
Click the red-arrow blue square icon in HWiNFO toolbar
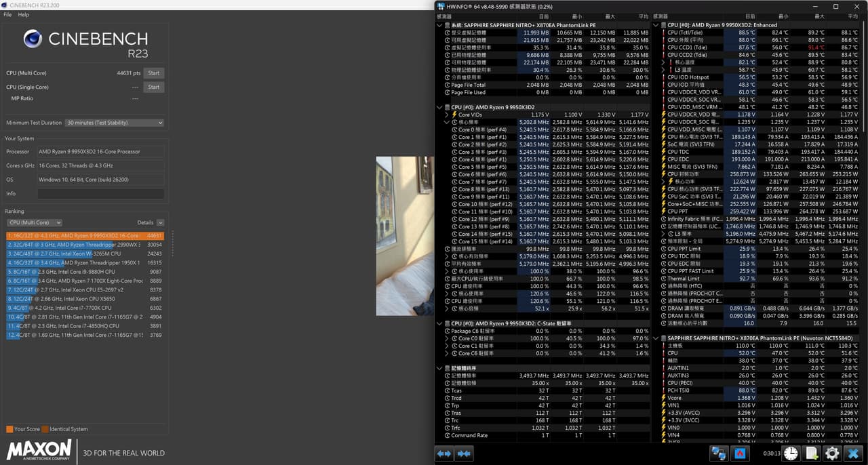(x=741, y=453)
